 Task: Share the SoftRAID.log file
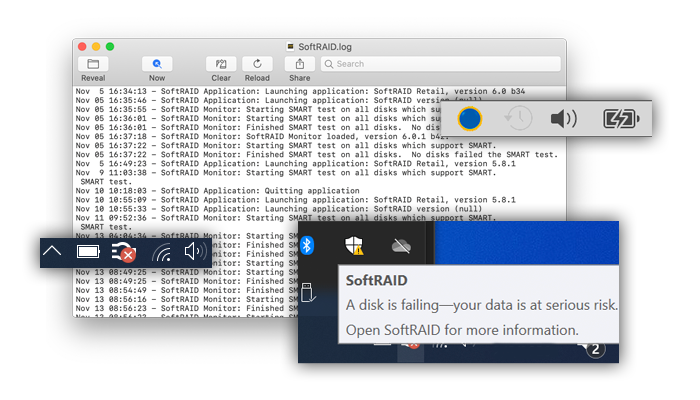(300, 64)
